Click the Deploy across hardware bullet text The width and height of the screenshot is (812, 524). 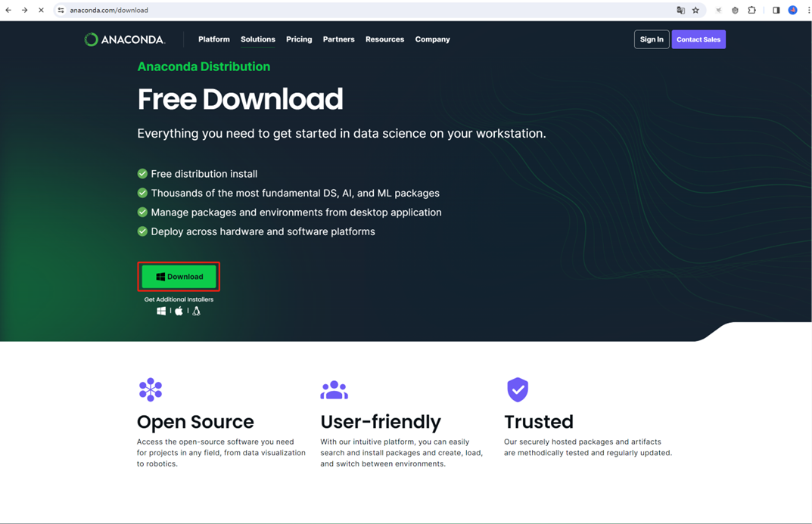[x=263, y=231]
